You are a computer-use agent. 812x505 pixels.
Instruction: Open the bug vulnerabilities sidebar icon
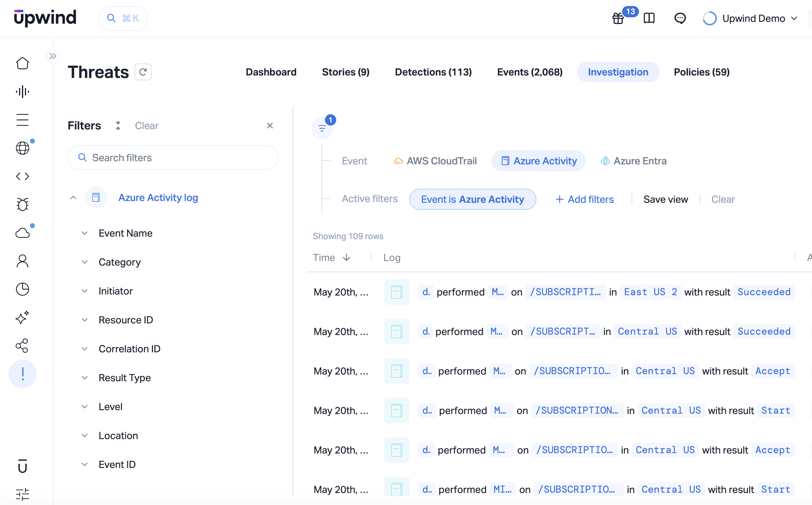click(23, 205)
